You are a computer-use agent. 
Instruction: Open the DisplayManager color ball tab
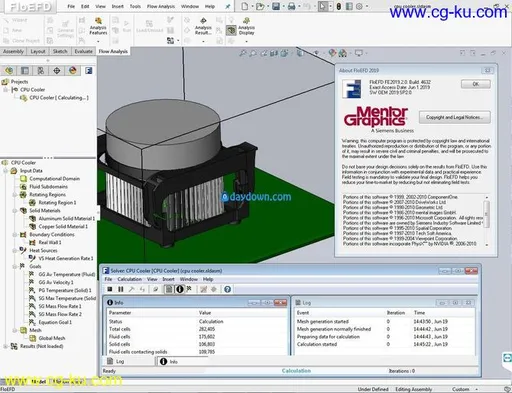click(73, 70)
